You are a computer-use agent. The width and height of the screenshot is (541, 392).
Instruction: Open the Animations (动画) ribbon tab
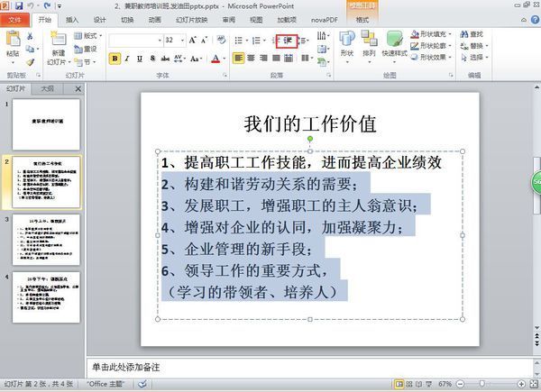[x=154, y=19]
